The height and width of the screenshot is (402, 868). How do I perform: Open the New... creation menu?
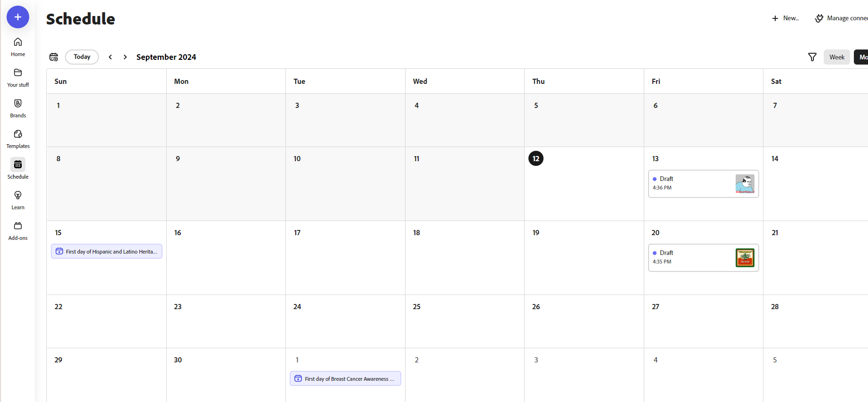tap(785, 18)
